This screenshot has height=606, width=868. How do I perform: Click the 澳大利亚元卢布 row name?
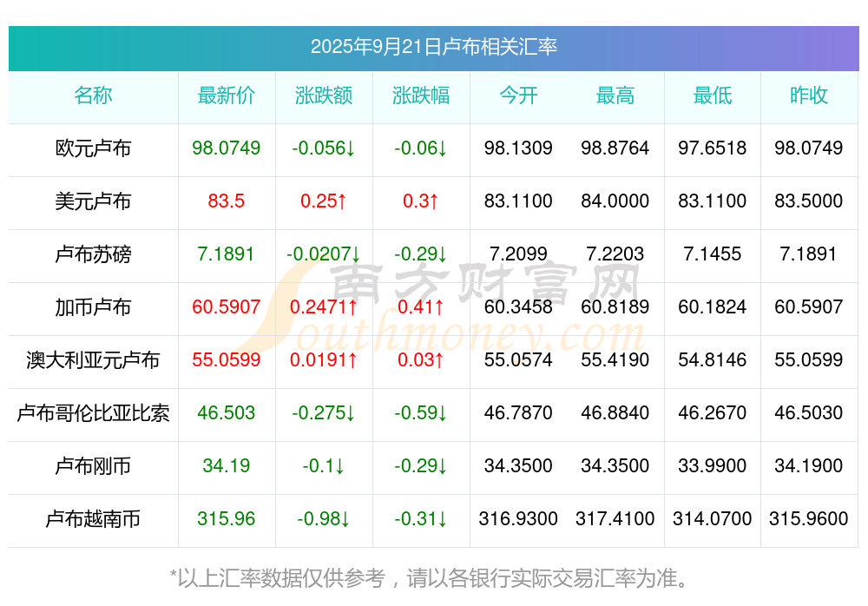pos(93,360)
